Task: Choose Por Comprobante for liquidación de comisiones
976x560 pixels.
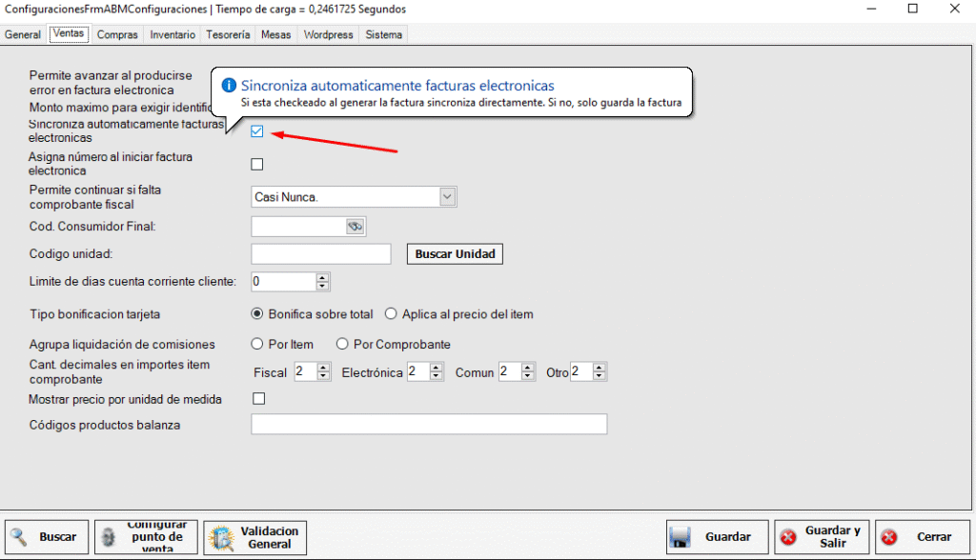Action: click(343, 345)
